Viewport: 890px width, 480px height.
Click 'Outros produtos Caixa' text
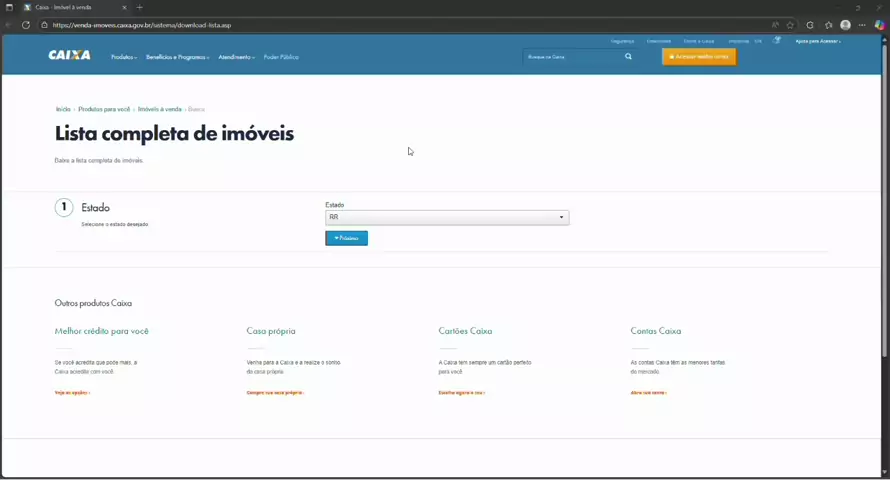coord(93,303)
